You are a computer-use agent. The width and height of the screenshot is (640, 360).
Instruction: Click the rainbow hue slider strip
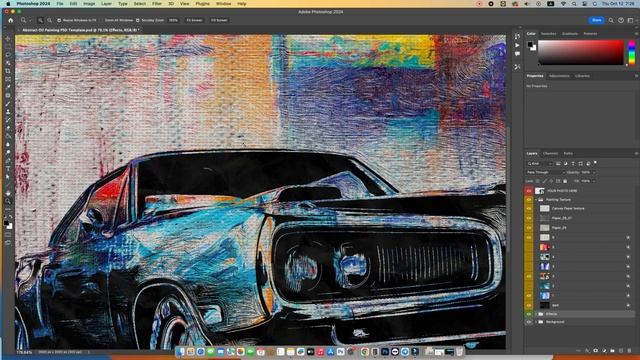click(x=632, y=52)
